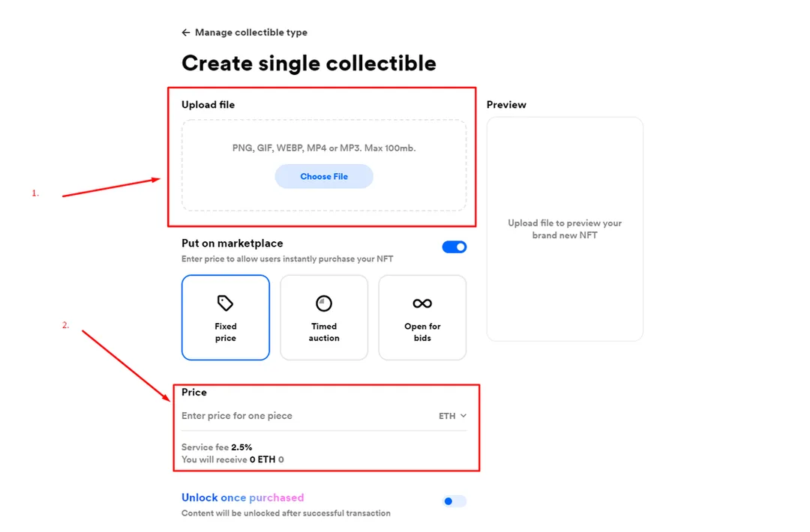Image resolution: width=810 pixels, height=532 pixels.
Task: Open the ETH currency dropdown
Action: (448, 416)
